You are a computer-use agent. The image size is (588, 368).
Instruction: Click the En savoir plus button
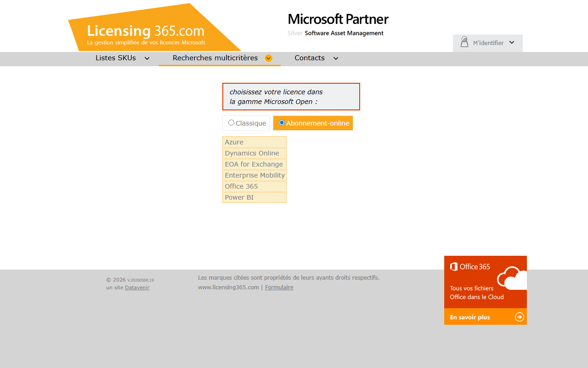[486, 316]
